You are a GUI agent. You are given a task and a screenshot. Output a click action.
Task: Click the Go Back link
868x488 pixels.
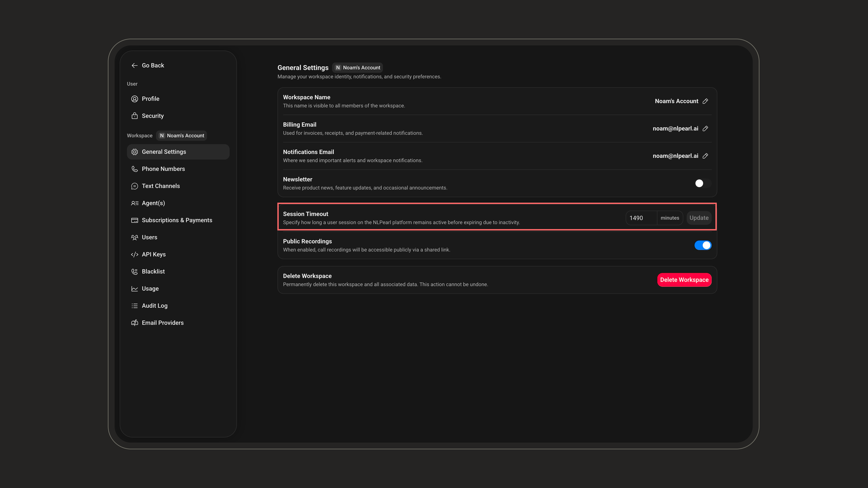coord(148,65)
